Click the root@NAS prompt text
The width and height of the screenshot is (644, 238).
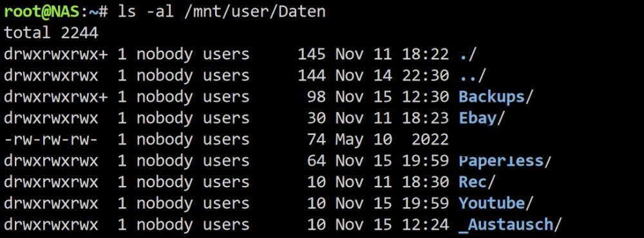tap(41, 11)
